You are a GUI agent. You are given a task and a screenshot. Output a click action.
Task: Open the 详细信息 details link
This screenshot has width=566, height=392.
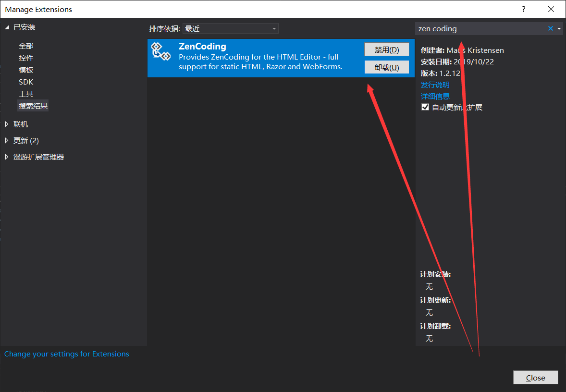click(x=435, y=96)
